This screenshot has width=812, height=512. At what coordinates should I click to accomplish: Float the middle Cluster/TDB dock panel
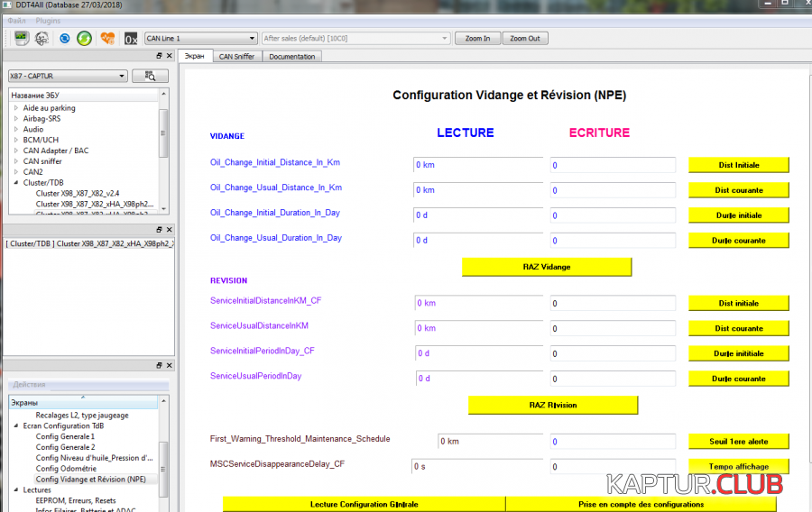coord(159,229)
